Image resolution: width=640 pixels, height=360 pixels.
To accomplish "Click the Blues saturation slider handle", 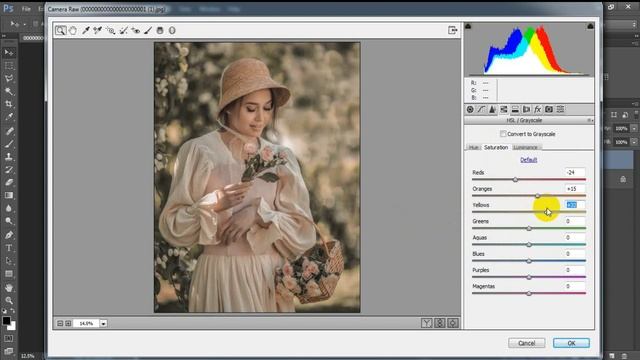I will tap(529, 261).
